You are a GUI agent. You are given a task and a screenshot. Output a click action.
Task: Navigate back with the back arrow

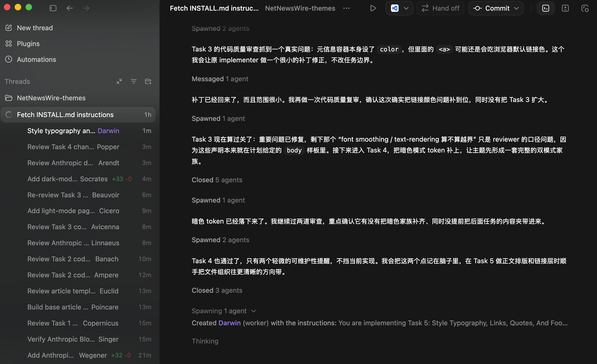click(70, 8)
